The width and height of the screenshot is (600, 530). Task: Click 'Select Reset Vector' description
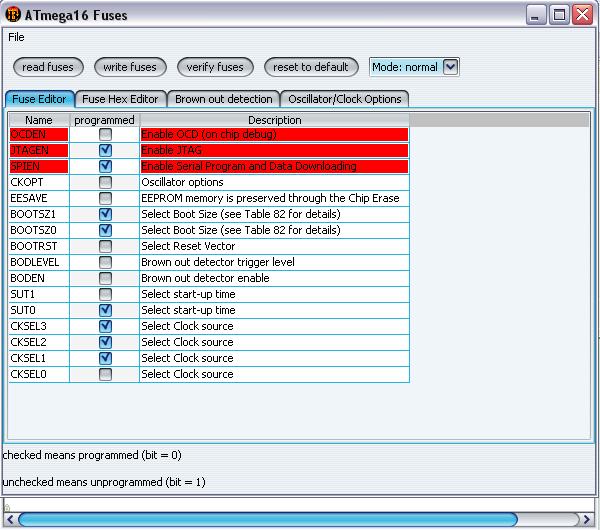274,246
